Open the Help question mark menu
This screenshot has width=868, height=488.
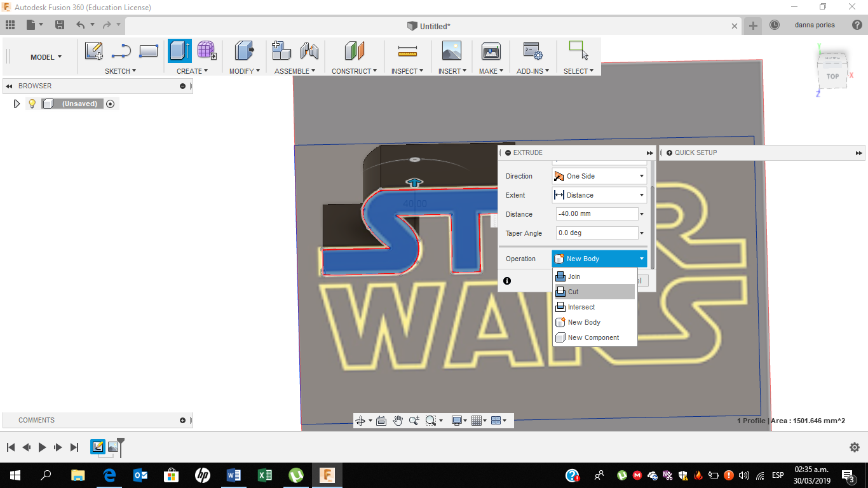pos(857,25)
